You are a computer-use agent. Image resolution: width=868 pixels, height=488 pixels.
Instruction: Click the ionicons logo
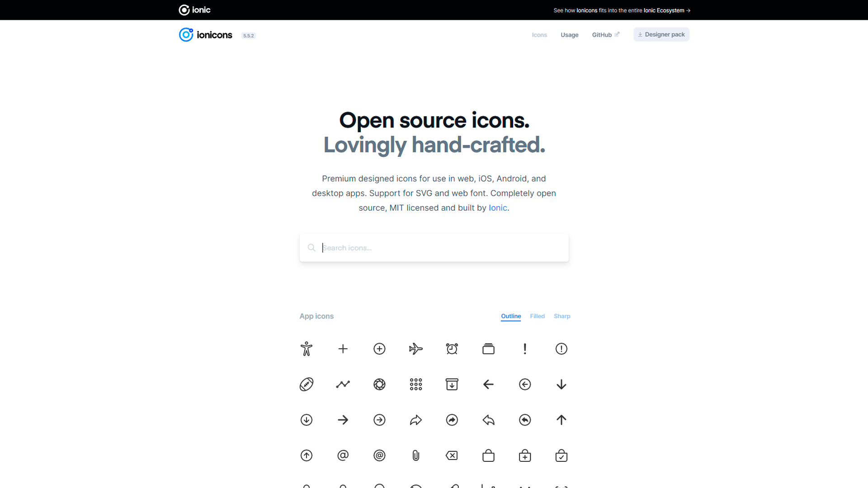(x=206, y=35)
